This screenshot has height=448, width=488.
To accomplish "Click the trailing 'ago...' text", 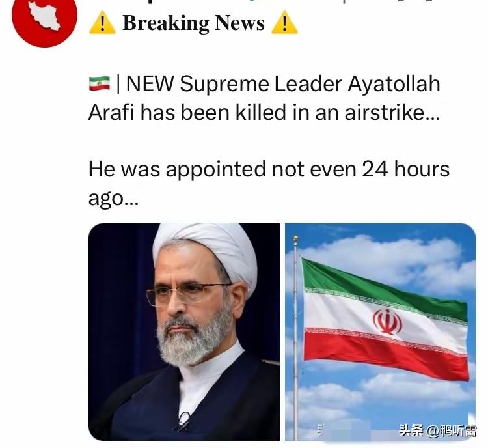I will [x=113, y=198].
